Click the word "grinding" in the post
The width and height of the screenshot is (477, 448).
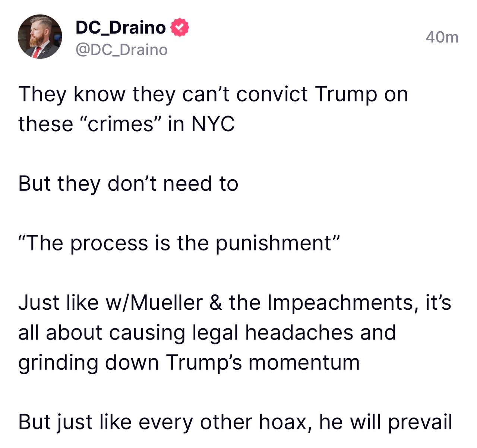pos(58,362)
